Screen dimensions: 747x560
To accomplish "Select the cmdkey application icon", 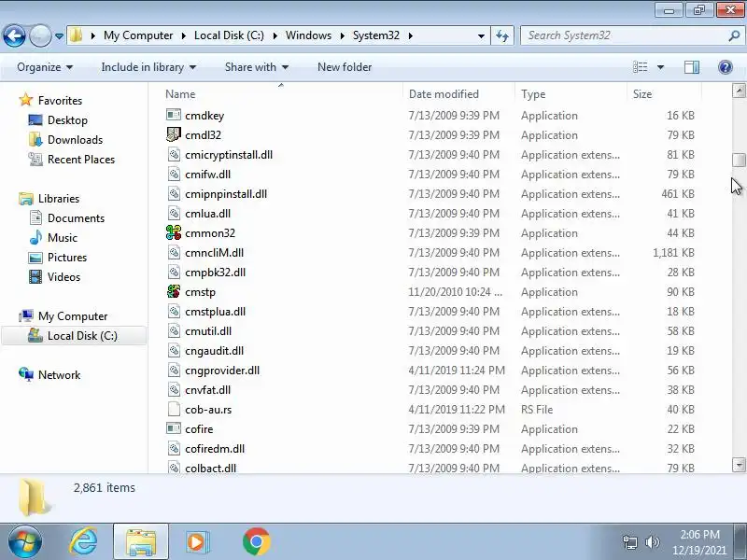I will 174,115.
